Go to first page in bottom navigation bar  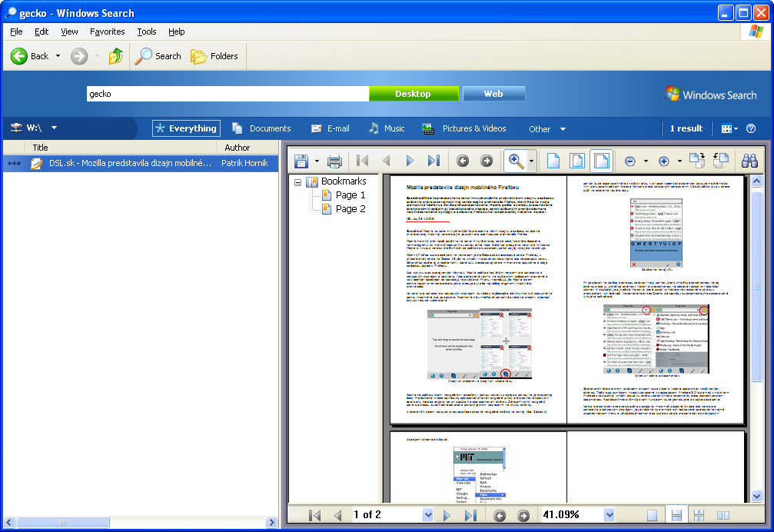(x=314, y=516)
